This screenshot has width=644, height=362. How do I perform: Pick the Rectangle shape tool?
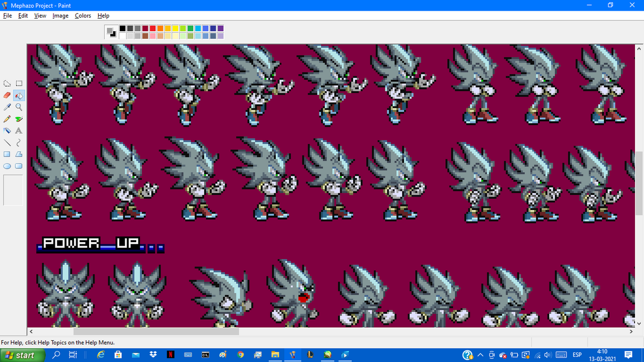tap(7, 154)
